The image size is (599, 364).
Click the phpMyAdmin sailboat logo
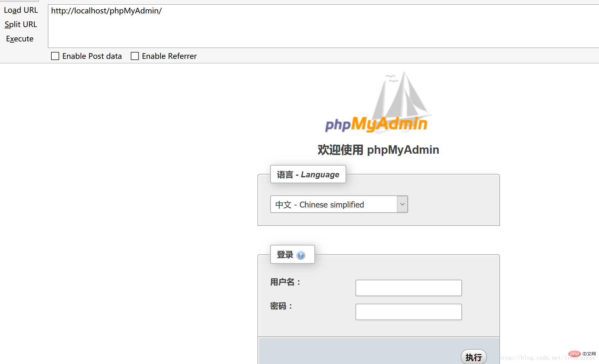tap(378, 102)
